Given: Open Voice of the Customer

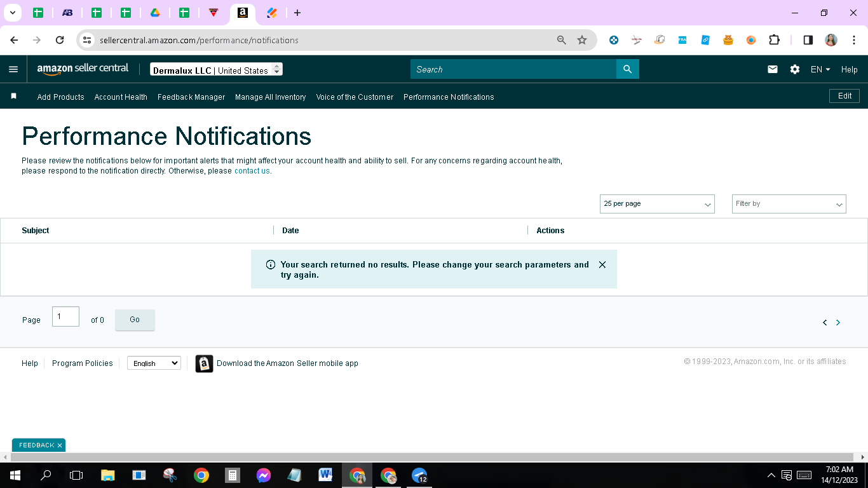Looking at the screenshot, I should [x=355, y=97].
